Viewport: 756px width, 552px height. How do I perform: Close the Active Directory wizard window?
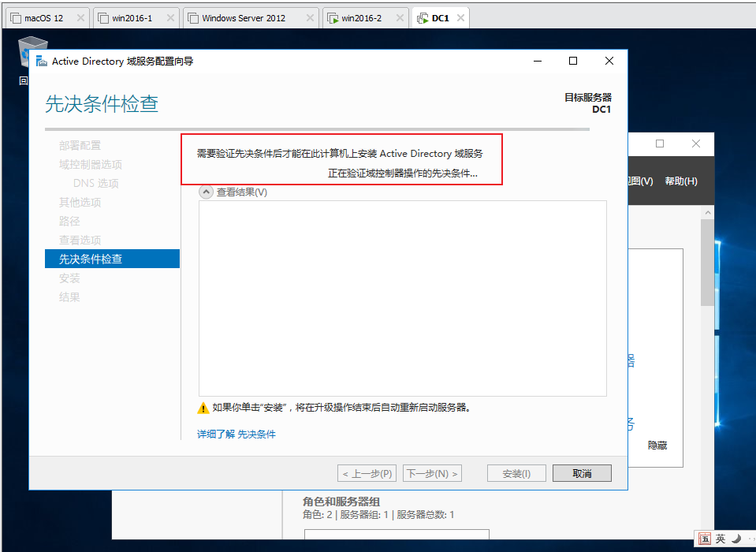tap(609, 61)
